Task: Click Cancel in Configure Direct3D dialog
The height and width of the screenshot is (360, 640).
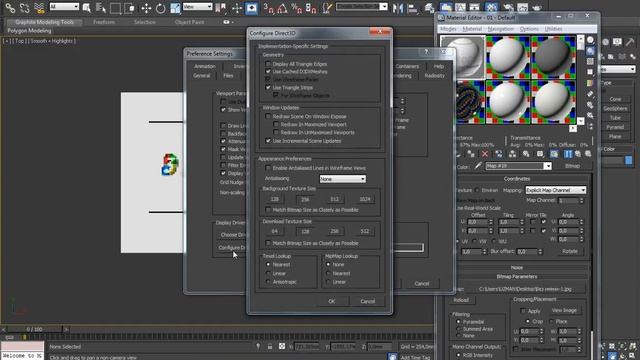Action: [367, 301]
